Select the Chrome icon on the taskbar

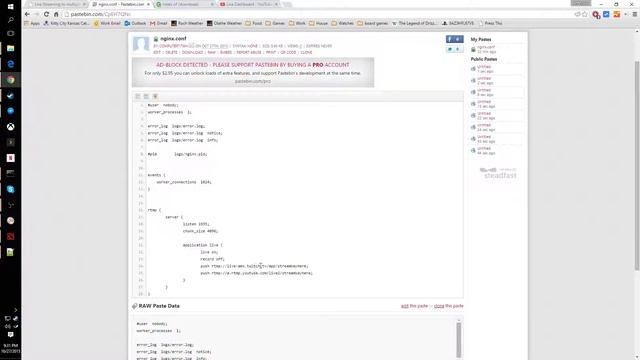point(11,80)
